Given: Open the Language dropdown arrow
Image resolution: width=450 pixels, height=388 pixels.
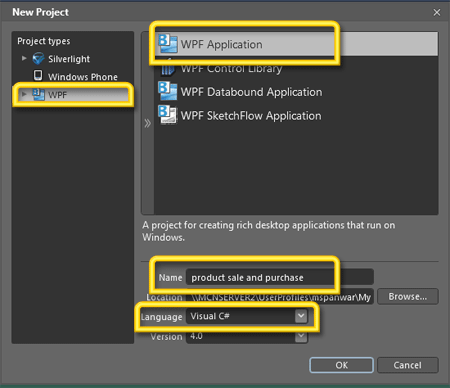Looking at the screenshot, I should [x=301, y=316].
